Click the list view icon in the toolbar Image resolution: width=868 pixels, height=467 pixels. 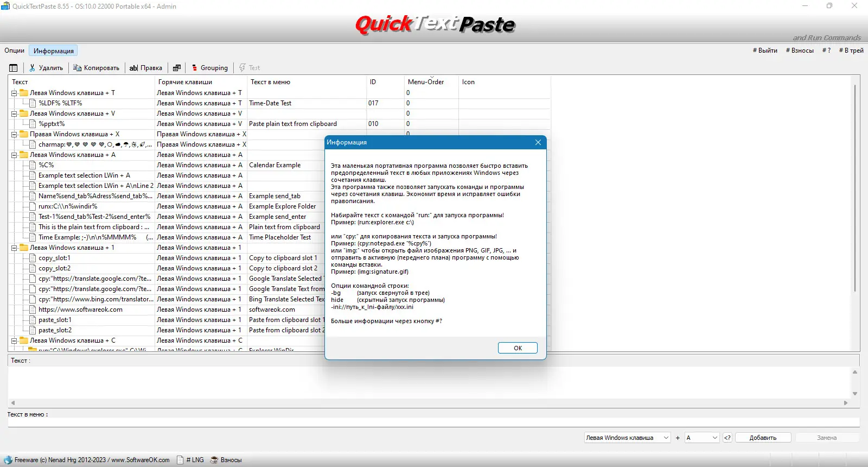[x=14, y=68]
